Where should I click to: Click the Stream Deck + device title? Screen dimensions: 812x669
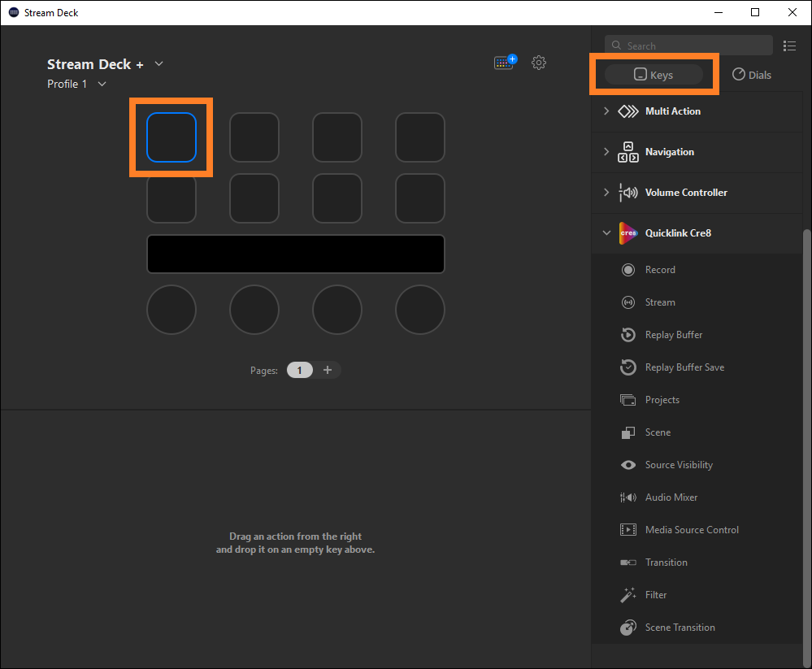[x=95, y=64]
